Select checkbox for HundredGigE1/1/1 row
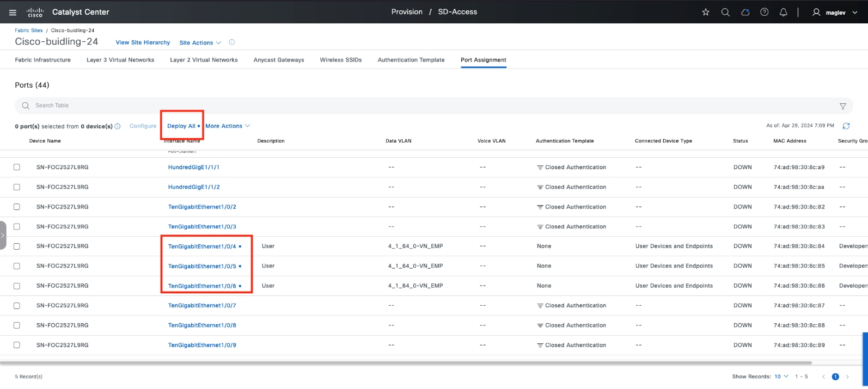The image size is (868, 389). coord(17,168)
